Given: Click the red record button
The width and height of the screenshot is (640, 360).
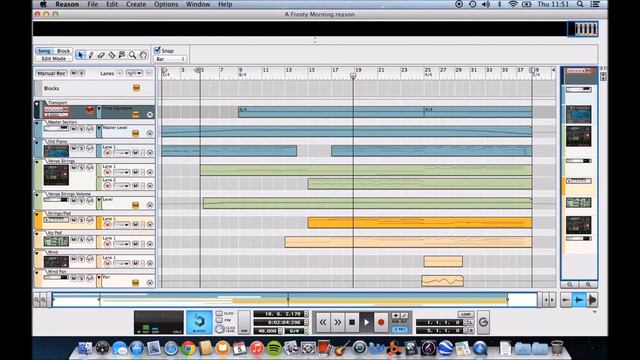Looking at the screenshot, I should (x=381, y=322).
